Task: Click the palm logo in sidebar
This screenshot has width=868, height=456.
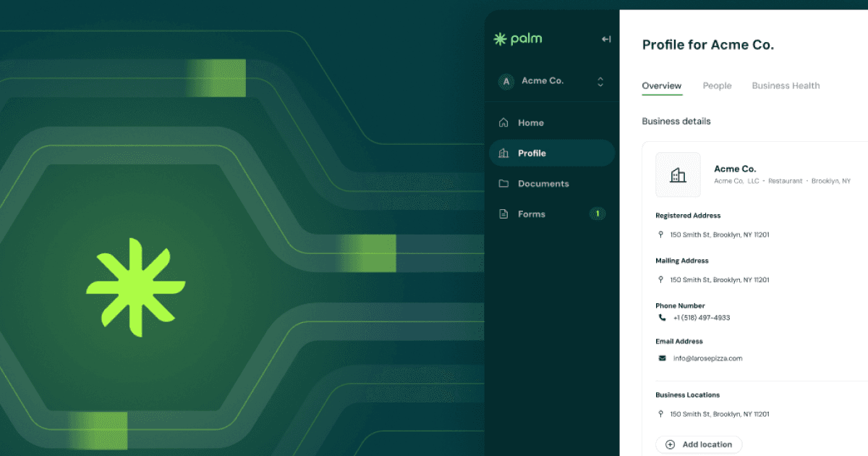Action: [x=517, y=39]
